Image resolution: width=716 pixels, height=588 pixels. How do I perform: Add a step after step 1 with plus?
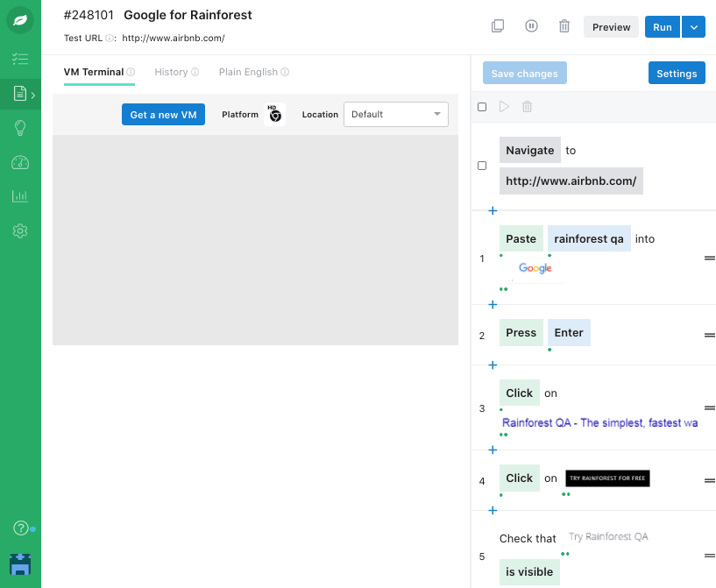coord(493,304)
